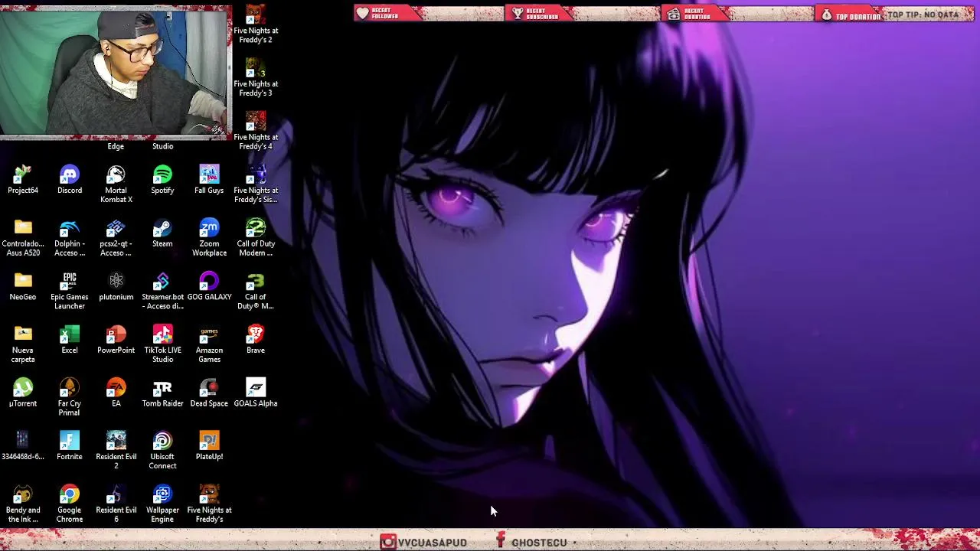Click the Recent Follower overlay label
This screenshot has height=551, width=980.
click(385, 14)
